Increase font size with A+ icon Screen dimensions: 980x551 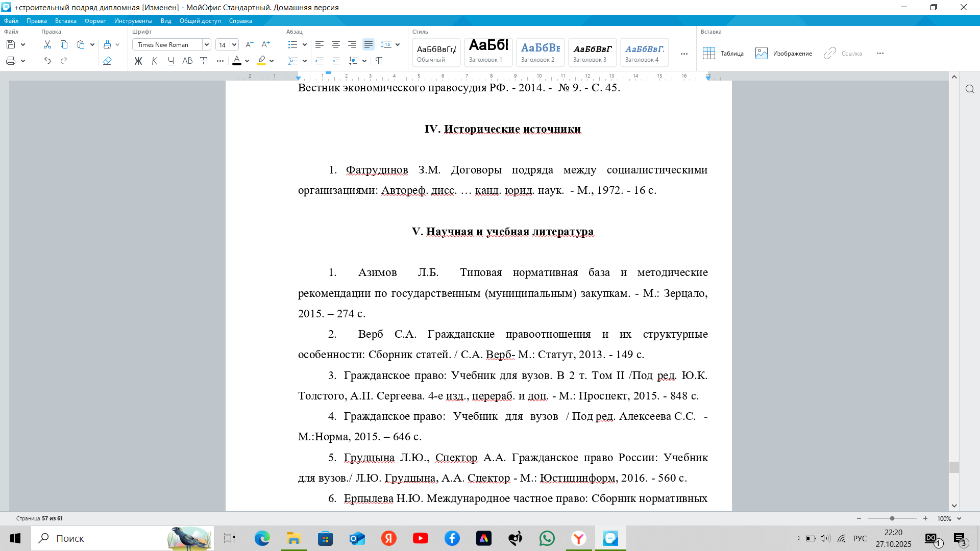[x=265, y=45]
